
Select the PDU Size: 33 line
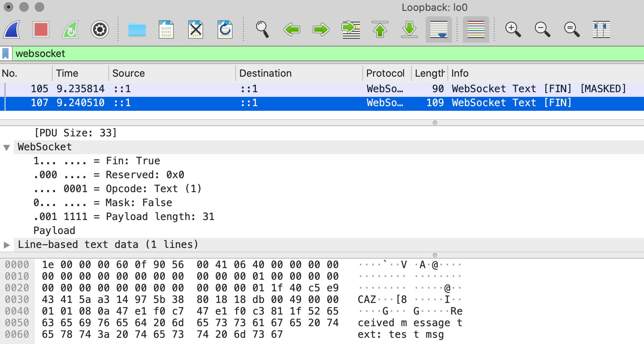[75, 133]
